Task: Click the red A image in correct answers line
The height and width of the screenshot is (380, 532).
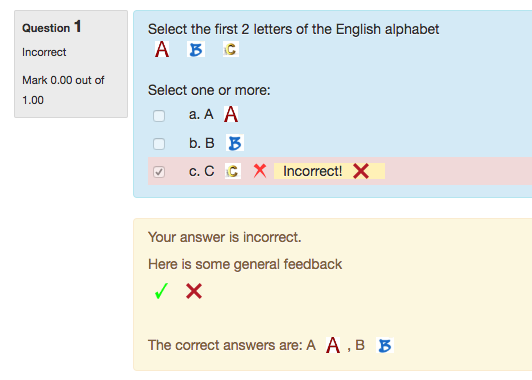Action: tap(333, 345)
